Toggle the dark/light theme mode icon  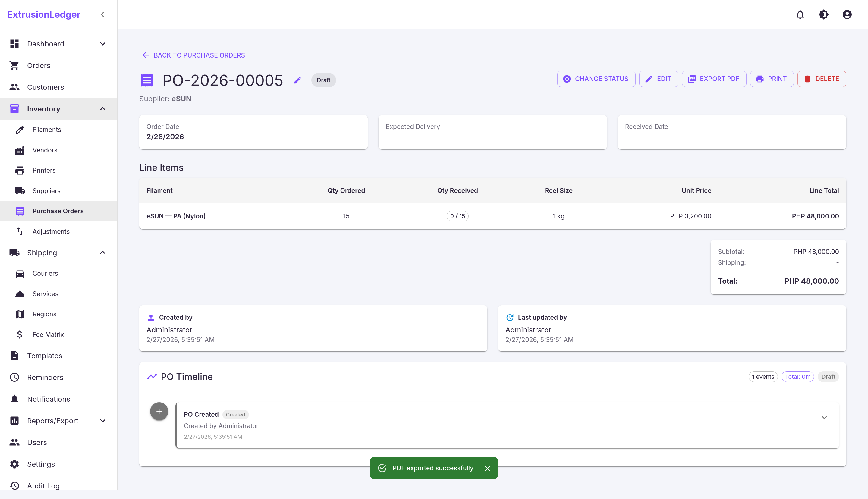pyautogui.click(x=823, y=14)
